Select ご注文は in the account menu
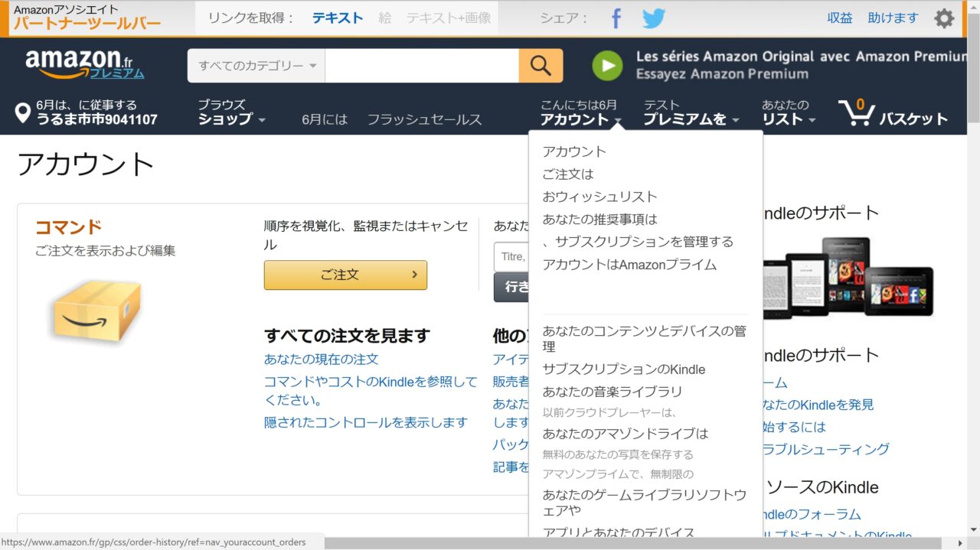The image size is (980, 550). pyautogui.click(x=568, y=174)
